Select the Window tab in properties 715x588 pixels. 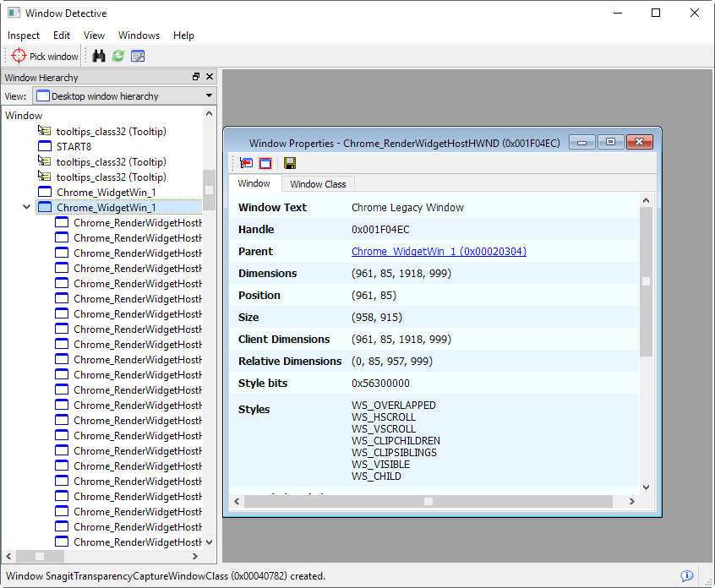pyautogui.click(x=254, y=183)
